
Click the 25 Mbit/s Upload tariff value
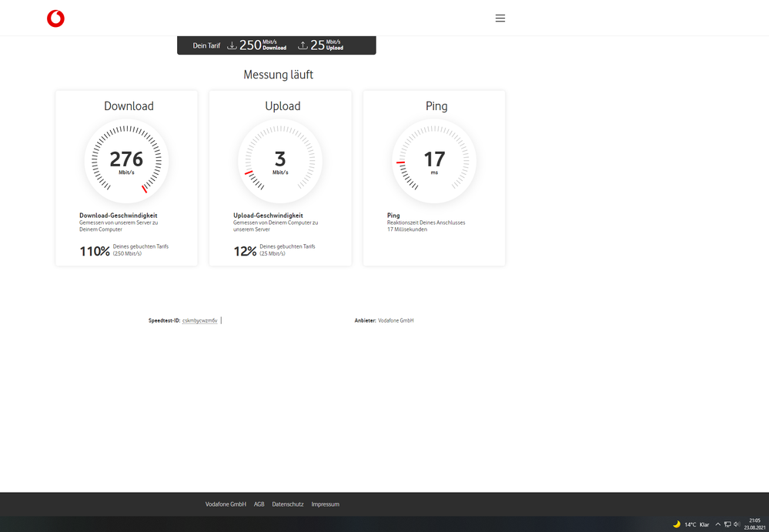(x=327, y=45)
